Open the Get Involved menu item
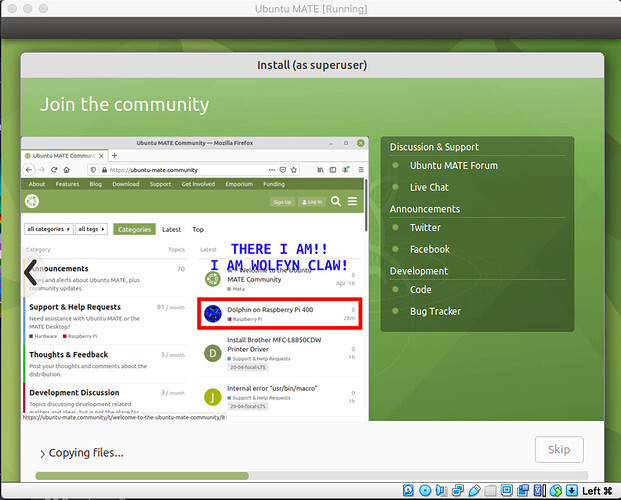Viewport: 621px width, 500px height. coord(198,184)
